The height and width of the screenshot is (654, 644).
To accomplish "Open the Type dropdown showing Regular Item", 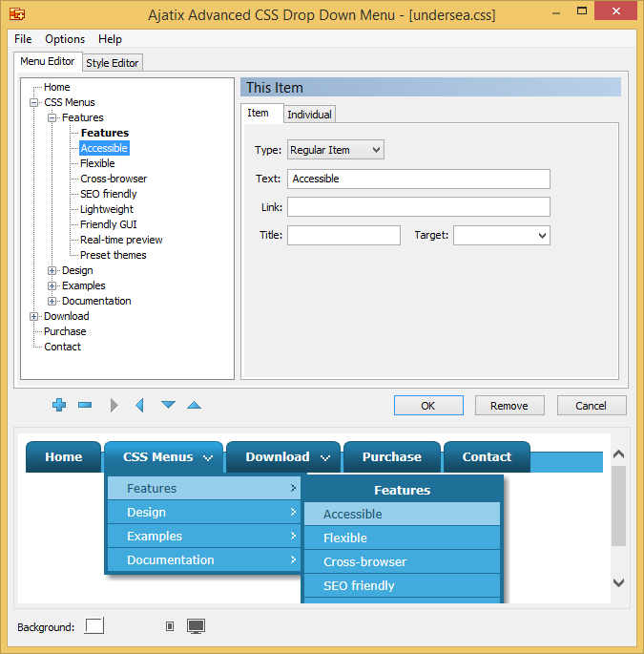I will pyautogui.click(x=336, y=150).
